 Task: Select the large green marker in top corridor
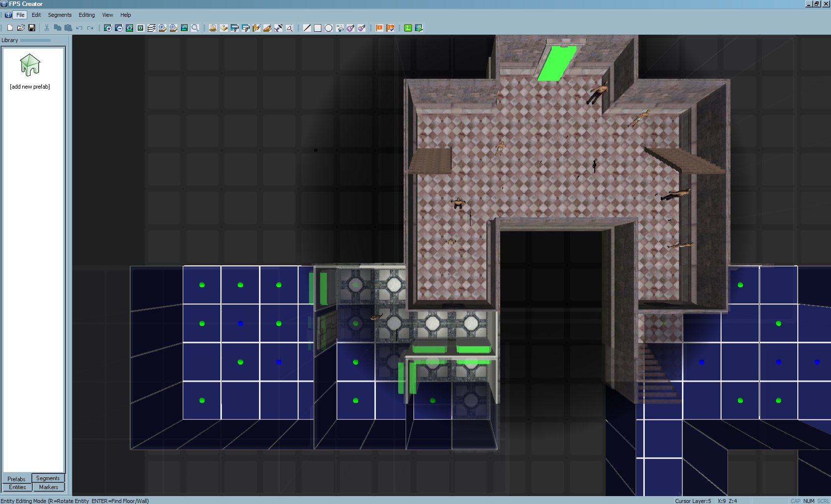558,63
